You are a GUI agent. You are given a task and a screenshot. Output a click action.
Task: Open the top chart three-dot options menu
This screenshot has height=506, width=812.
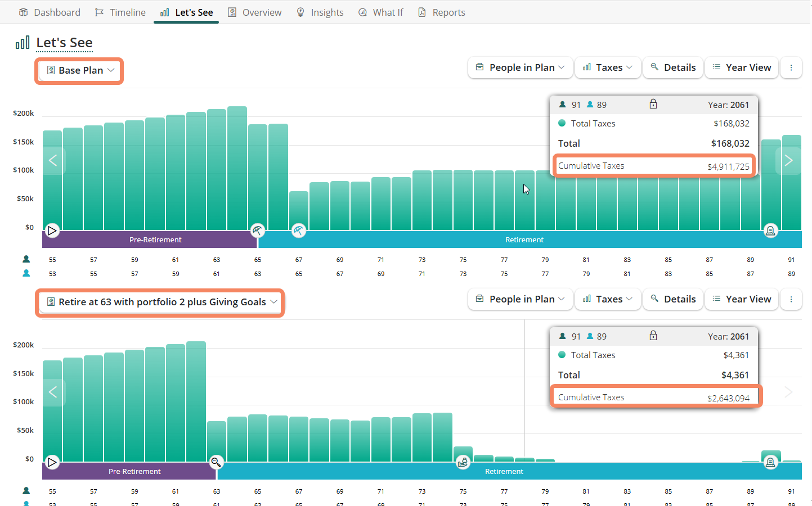[791, 67]
